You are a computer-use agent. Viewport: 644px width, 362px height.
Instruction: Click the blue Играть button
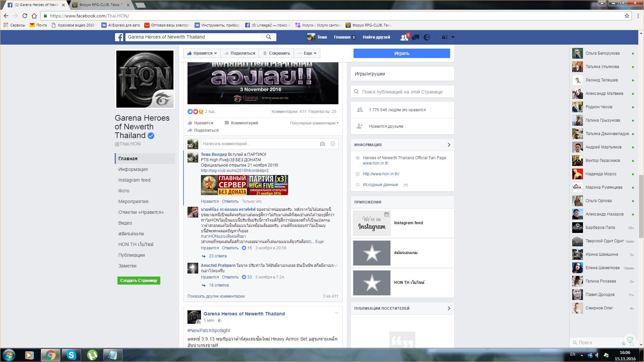pyautogui.click(x=401, y=53)
